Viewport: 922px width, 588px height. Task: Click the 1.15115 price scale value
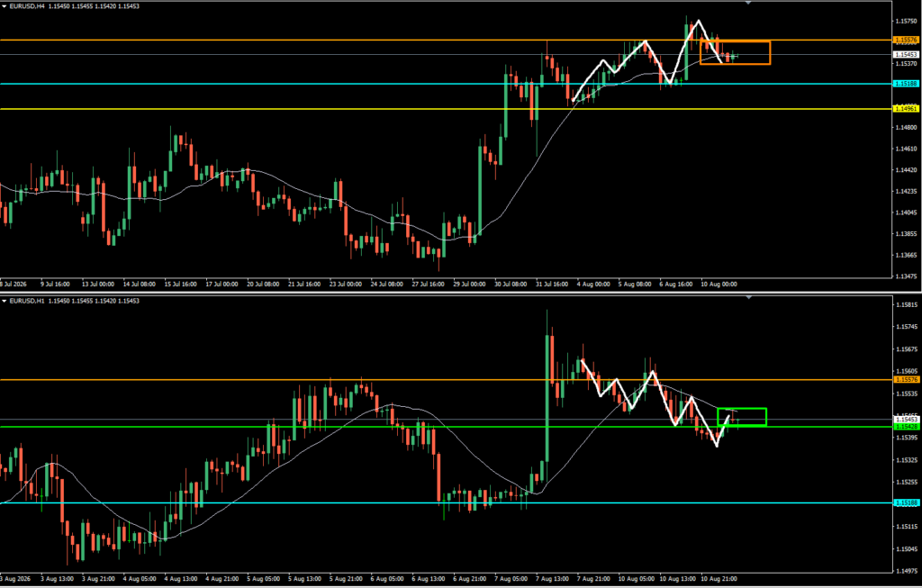(906, 527)
